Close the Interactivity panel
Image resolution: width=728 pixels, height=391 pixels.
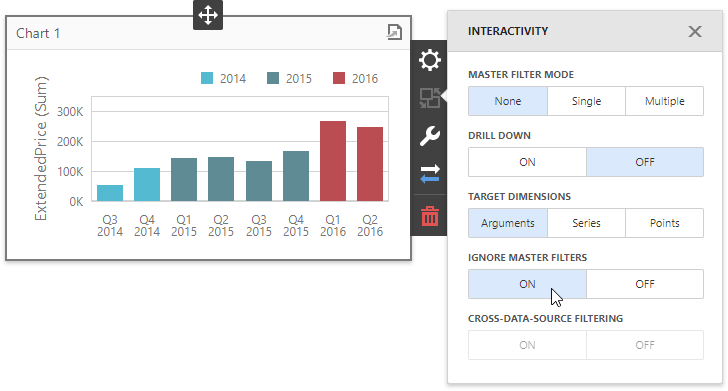pyautogui.click(x=695, y=32)
